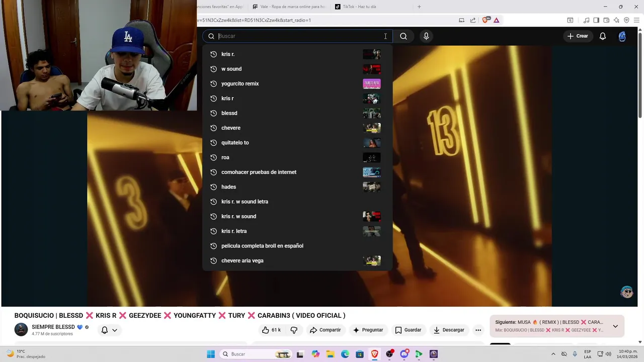The height and width of the screenshot is (362, 644).
Task: Click thumbnail beside 'comohacer pruebas de internet'
Action: [372, 172]
